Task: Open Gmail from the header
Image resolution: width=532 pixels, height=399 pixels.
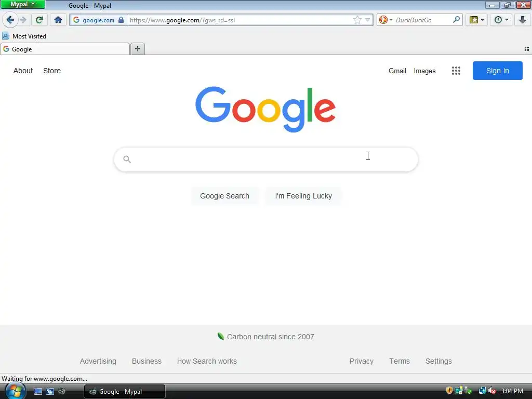Action: [x=397, y=71]
